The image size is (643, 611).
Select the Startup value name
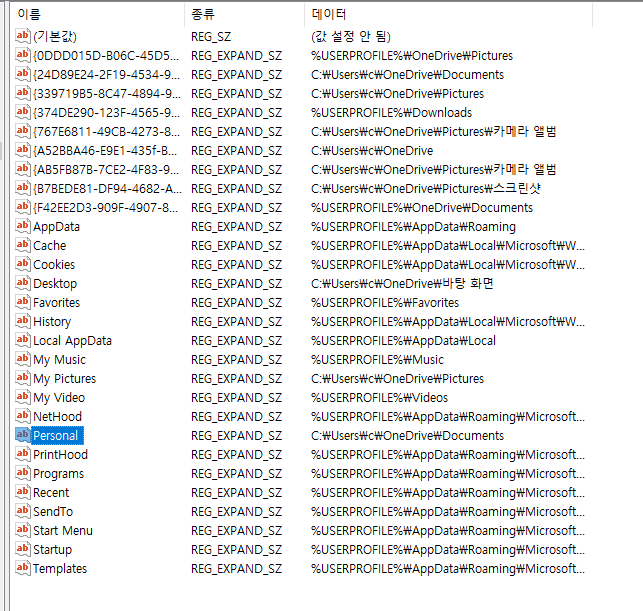(52, 549)
